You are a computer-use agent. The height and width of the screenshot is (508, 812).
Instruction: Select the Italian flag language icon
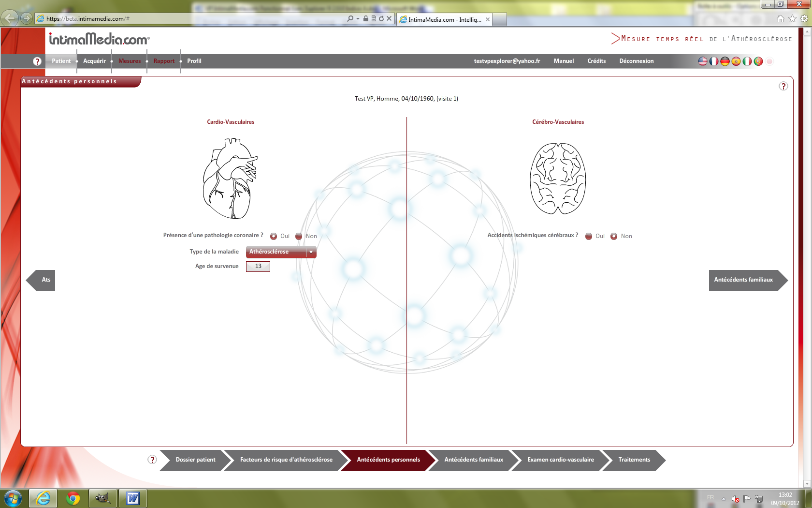coord(747,61)
